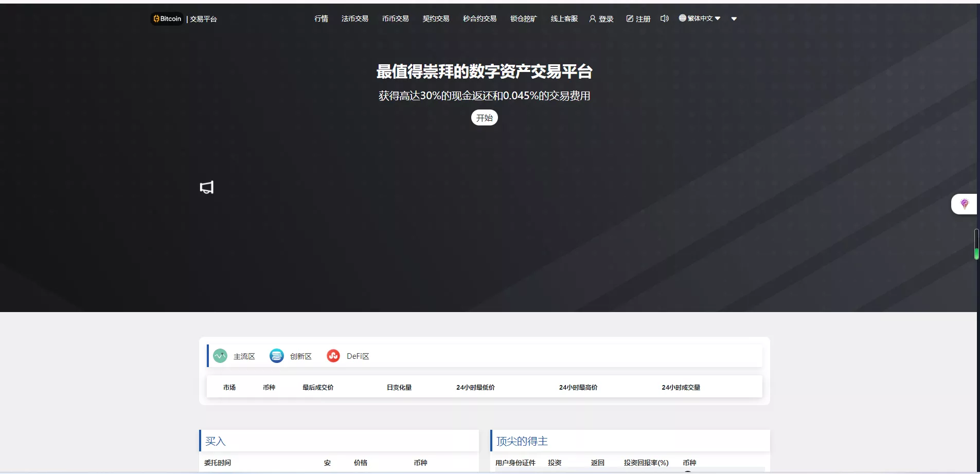Screen dimensions: 980x474
Task: Contact 线上客服 online support
Action: tap(564, 19)
